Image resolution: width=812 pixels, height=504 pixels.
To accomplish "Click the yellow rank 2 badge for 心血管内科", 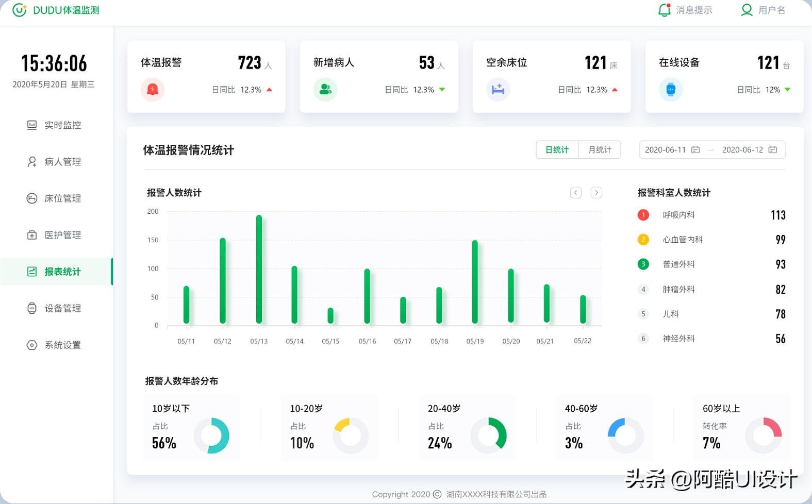I will (643, 240).
